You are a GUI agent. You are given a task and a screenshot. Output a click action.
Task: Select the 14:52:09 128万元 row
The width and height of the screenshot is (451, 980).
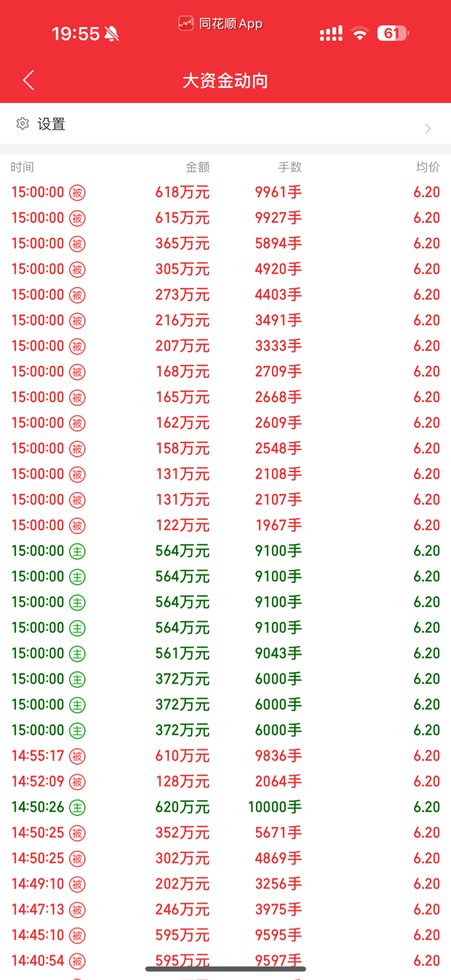(225, 782)
